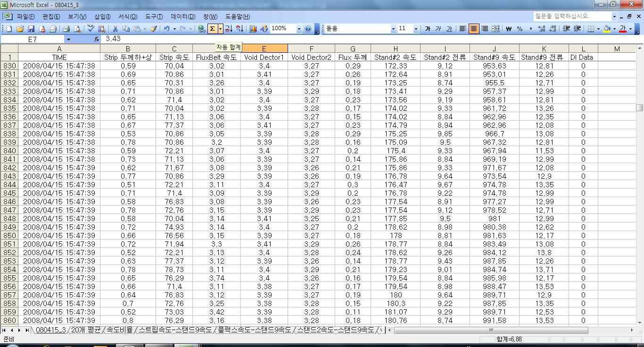Viewport: 644px width, 347px height.
Task: Create a new blank workbook
Action: (x=9, y=29)
